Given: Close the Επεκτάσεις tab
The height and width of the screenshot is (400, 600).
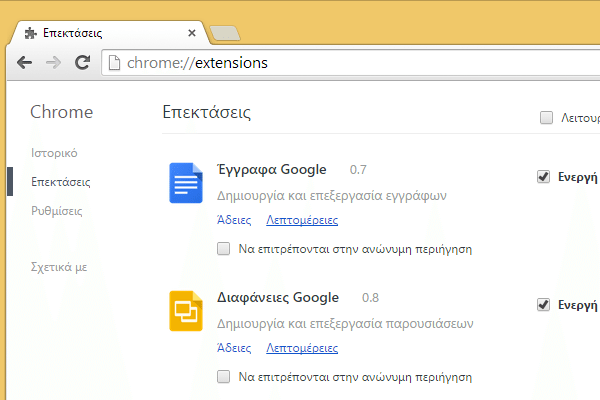Looking at the screenshot, I should click(x=192, y=33).
